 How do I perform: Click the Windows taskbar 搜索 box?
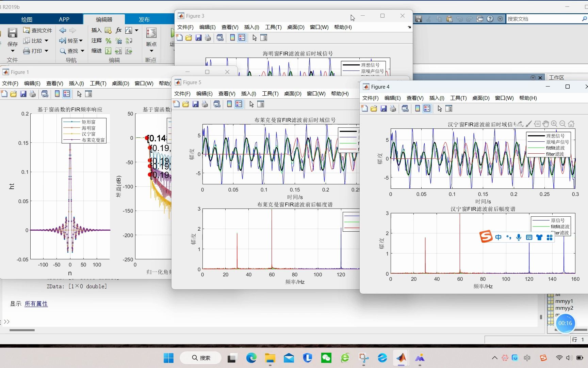(201, 358)
